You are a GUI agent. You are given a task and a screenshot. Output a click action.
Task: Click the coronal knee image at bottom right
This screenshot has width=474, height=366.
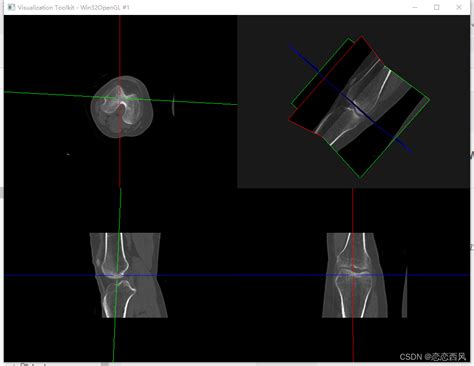point(355,275)
